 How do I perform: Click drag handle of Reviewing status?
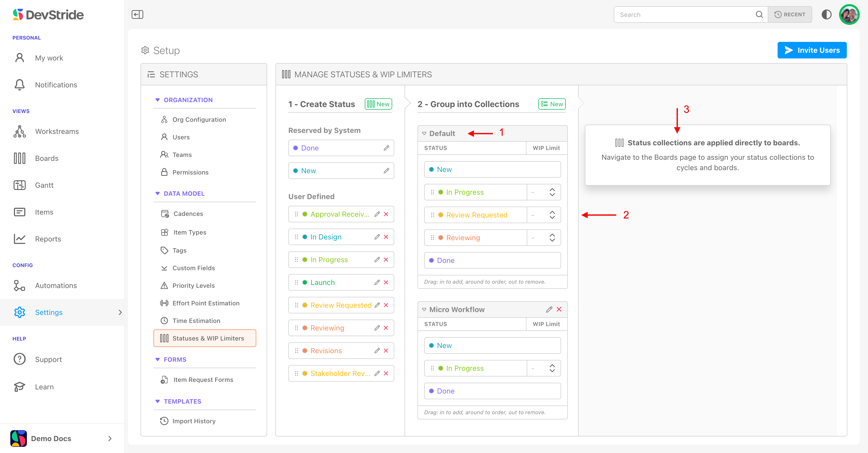[296, 328]
